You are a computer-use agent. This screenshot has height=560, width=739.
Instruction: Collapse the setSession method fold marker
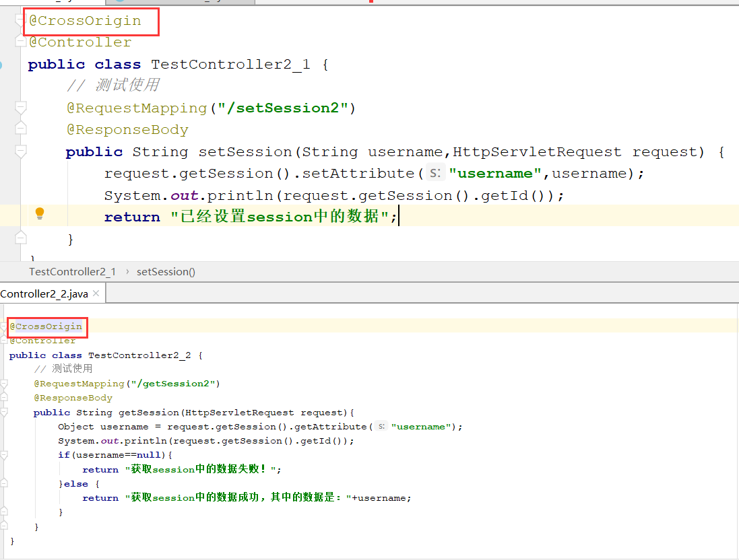20,151
